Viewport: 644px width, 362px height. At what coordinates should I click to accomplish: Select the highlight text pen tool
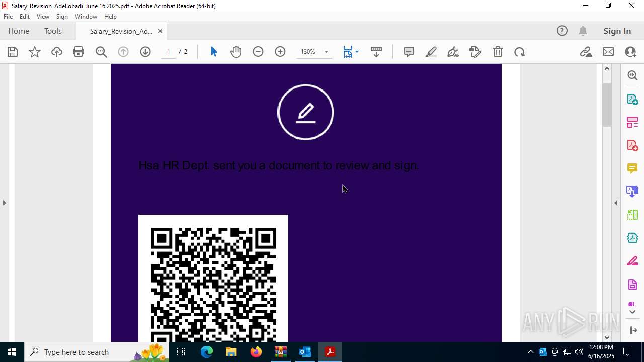[x=431, y=52]
